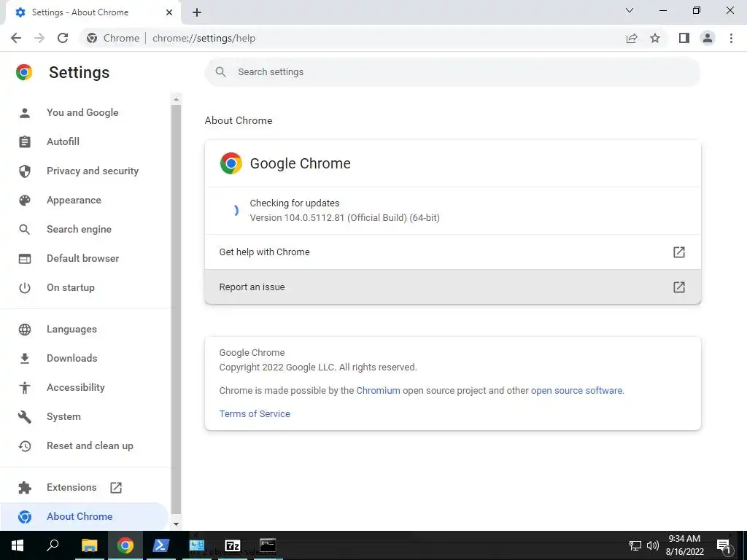
Task: Click the external link icon beside Extensions
Action: coord(116,487)
